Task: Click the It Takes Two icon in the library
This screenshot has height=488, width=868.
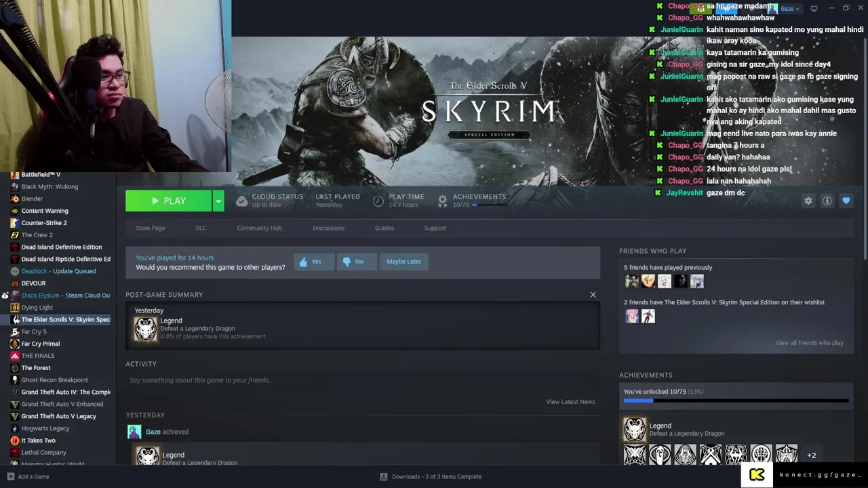Action: (14, 441)
